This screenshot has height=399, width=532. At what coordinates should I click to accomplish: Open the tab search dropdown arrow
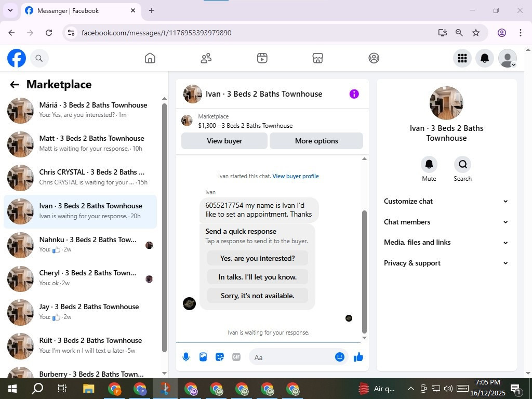(10, 10)
